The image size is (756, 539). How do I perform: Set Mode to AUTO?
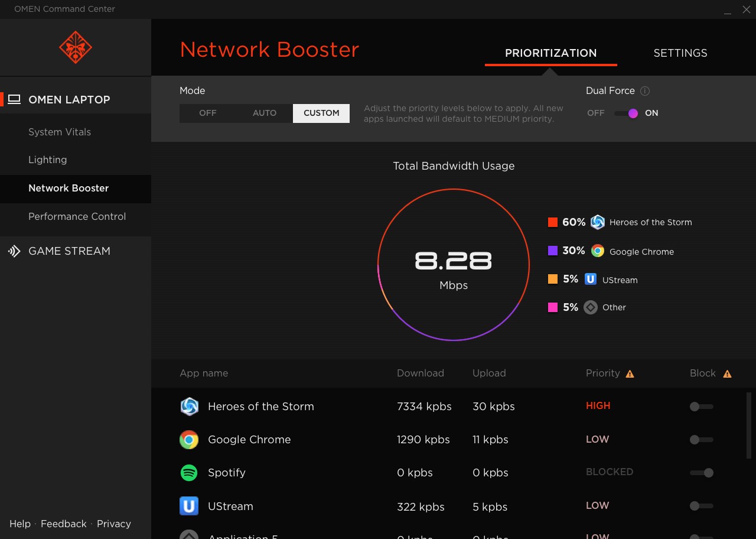pyautogui.click(x=265, y=113)
